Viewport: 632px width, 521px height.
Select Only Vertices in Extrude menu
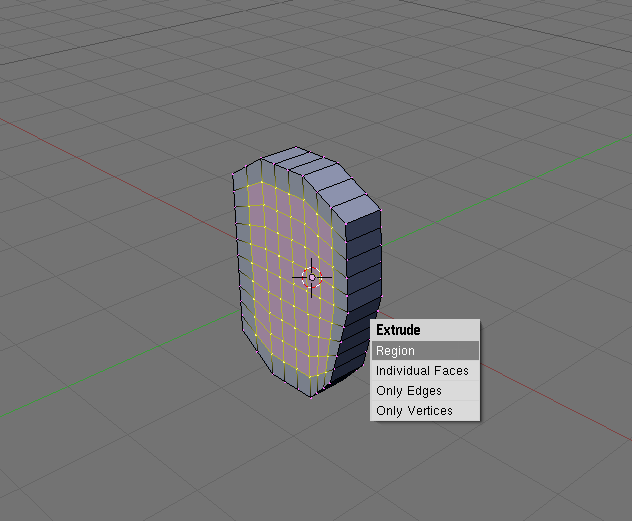pyautogui.click(x=425, y=411)
